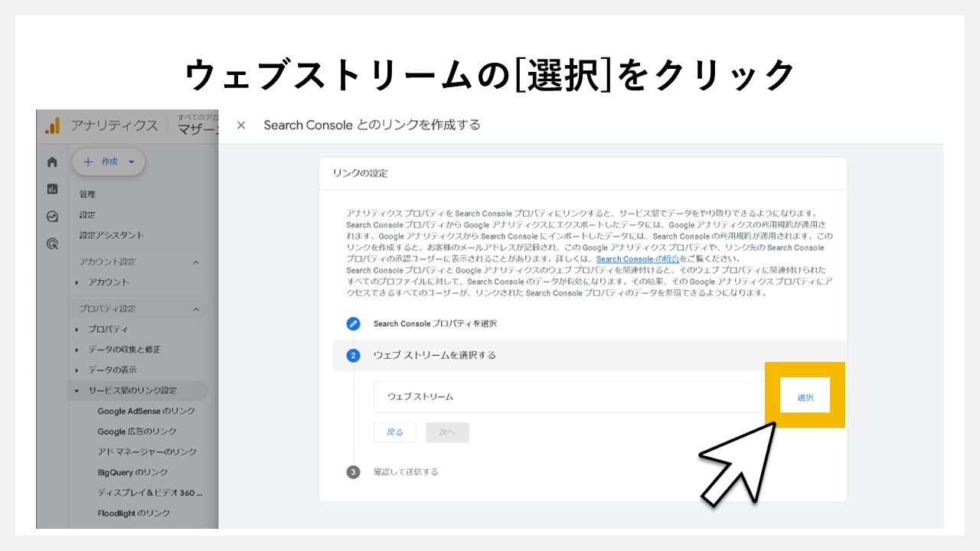
Task: Click the × to close the link creation dialog
Action: click(x=241, y=125)
